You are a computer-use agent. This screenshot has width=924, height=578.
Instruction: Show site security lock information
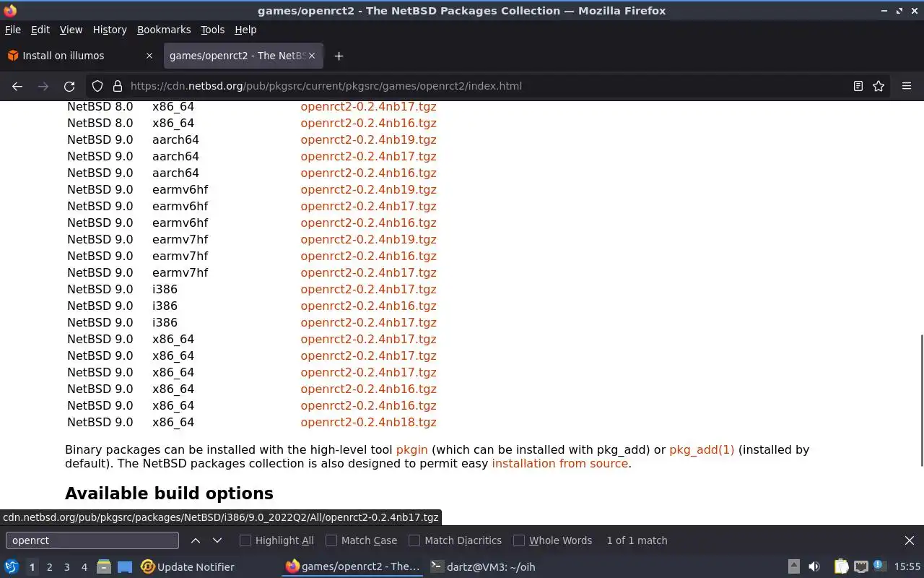coord(118,86)
